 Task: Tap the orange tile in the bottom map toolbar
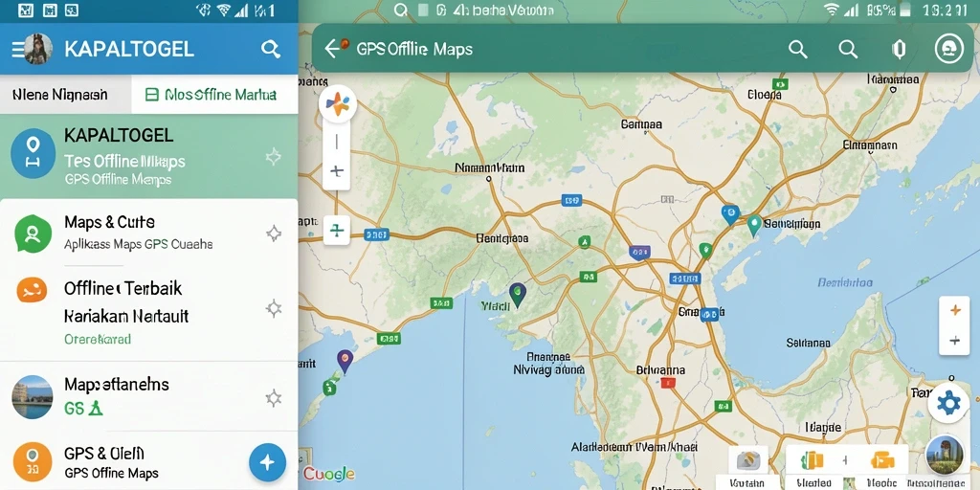pos(881,461)
